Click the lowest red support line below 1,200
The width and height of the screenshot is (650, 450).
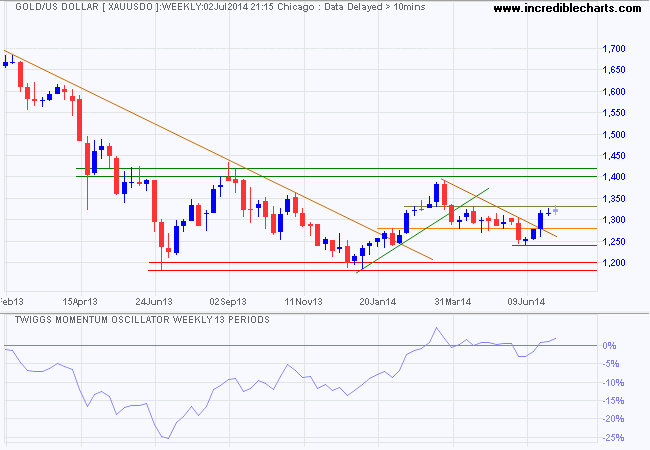[372, 271]
